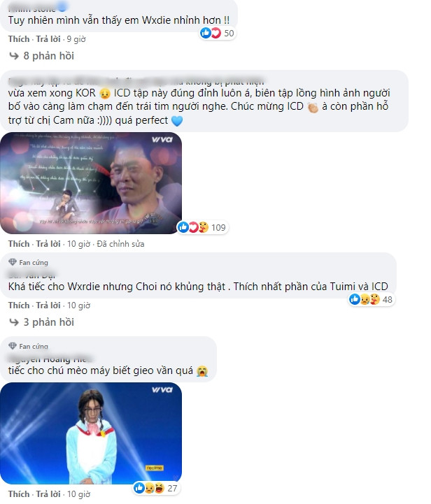
Task: View reactions totaling 109 on ICD comment
Action: pos(202,227)
